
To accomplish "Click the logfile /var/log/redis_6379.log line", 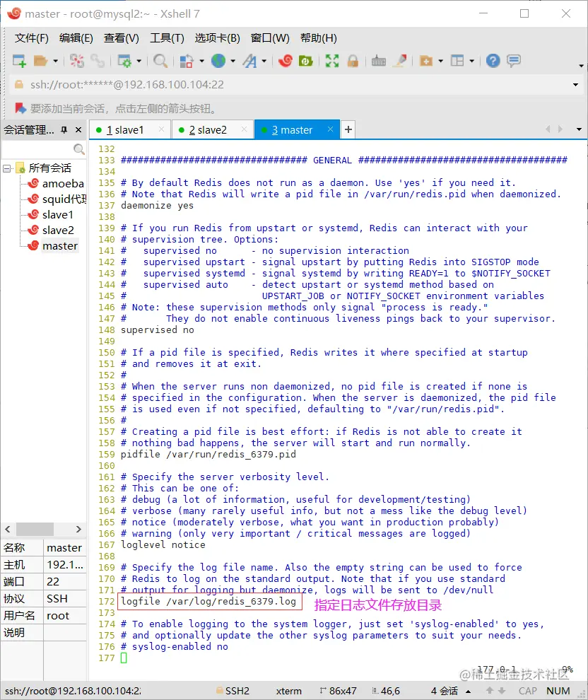I will click(208, 601).
